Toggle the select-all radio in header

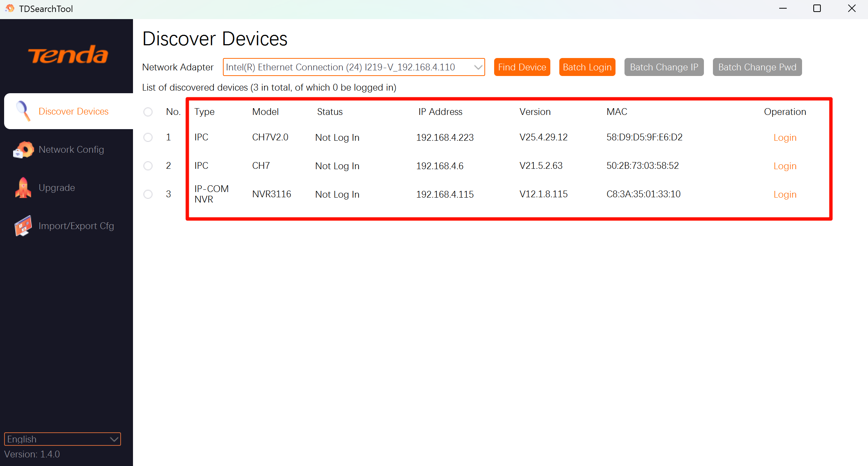tap(148, 112)
